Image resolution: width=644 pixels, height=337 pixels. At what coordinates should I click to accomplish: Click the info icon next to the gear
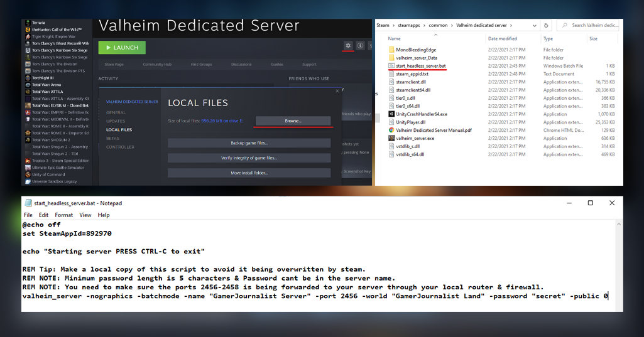(x=360, y=46)
